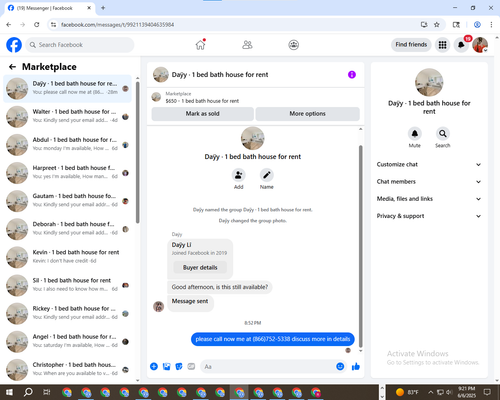500x400 pixels.
Task: Open the Facebook logo home link
Action: [14, 45]
